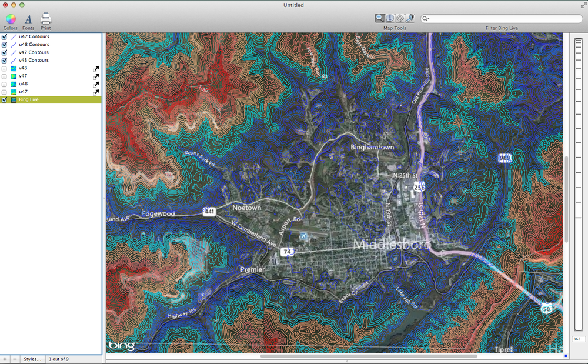588x364 pixels.
Task: Click the v47 layer detach arrow
Action: (x=96, y=76)
